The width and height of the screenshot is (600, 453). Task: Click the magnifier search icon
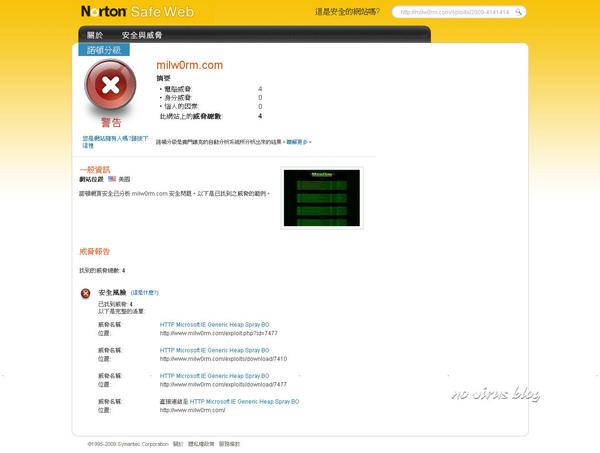(518, 12)
